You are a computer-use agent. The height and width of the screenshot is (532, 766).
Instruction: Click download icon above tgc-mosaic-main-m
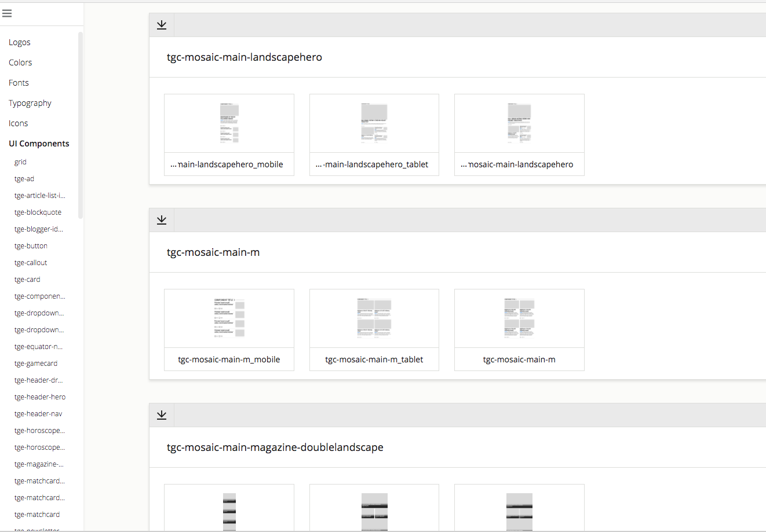point(162,220)
